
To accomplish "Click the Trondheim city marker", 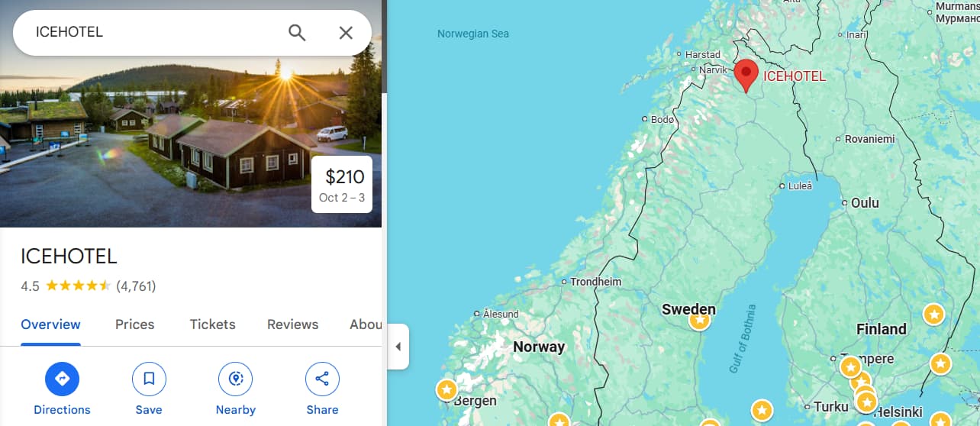I will tap(565, 282).
